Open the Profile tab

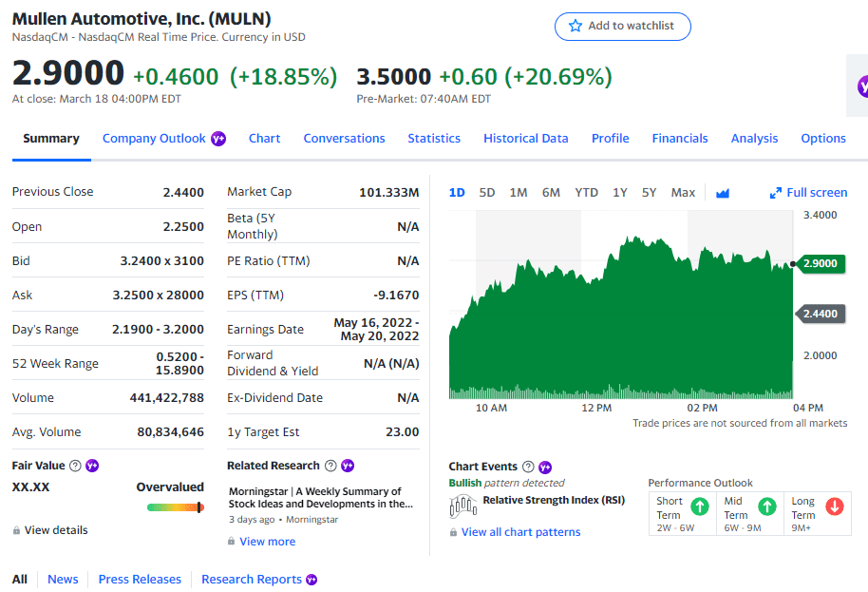(x=610, y=139)
